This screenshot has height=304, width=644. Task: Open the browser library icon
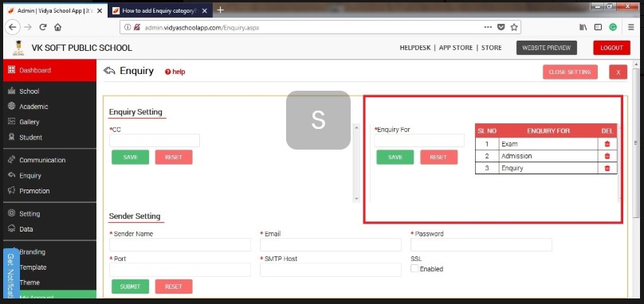click(x=583, y=27)
